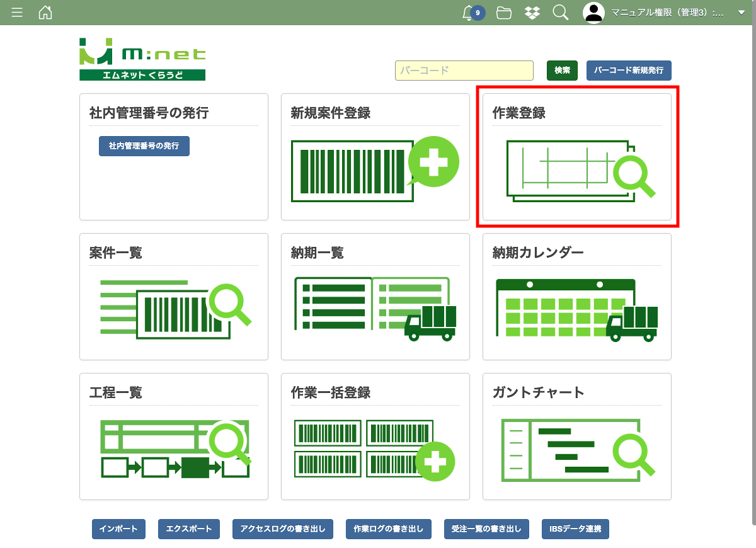This screenshot has width=756, height=548.
Task: Click the インポート button
Action: point(118,529)
